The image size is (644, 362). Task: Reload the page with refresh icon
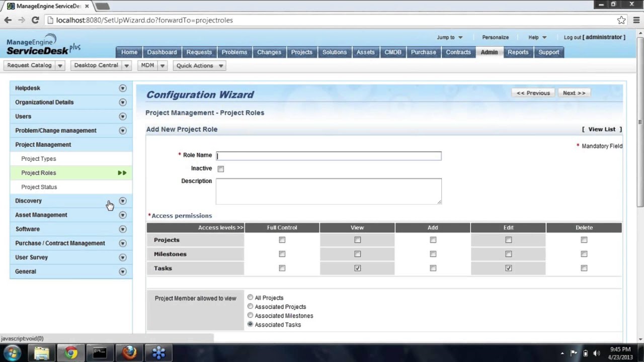[x=35, y=20]
